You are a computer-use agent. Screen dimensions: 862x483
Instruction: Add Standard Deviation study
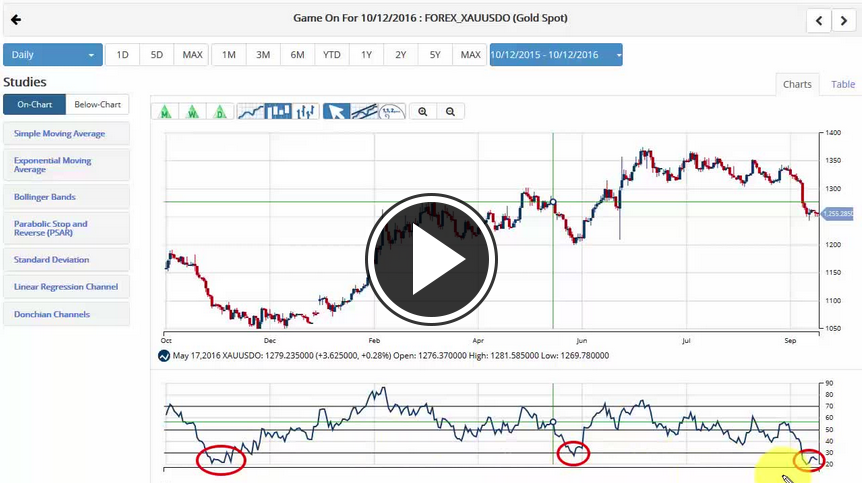coord(67,259)
